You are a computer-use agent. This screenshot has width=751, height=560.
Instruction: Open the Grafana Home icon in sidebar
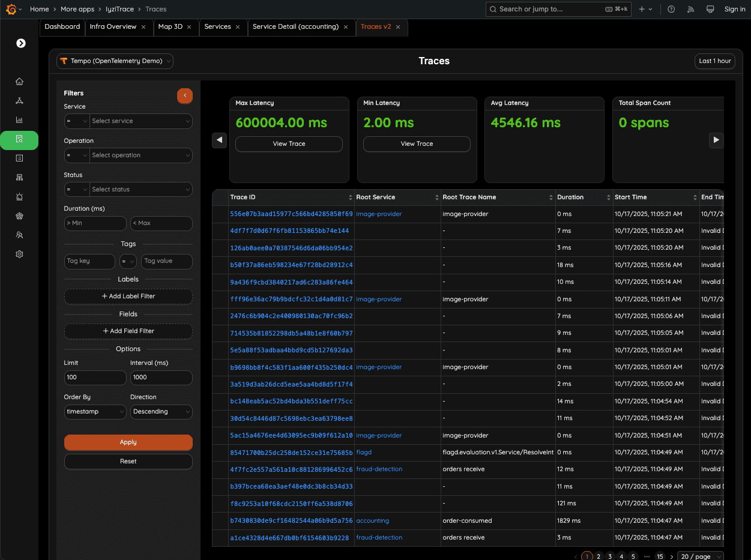19,80
